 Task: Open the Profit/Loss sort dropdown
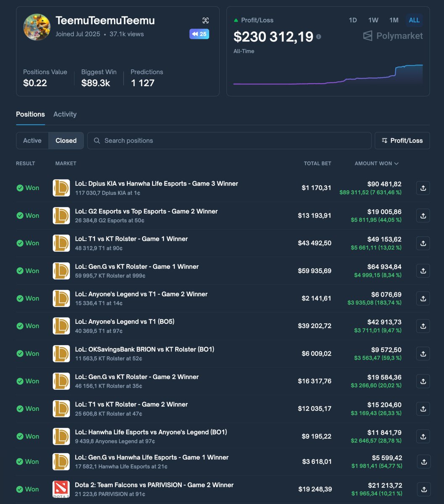(402, 141)
